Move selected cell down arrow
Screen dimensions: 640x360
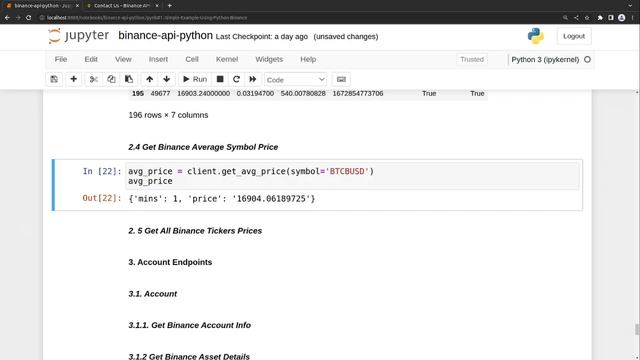coord(167,79)
